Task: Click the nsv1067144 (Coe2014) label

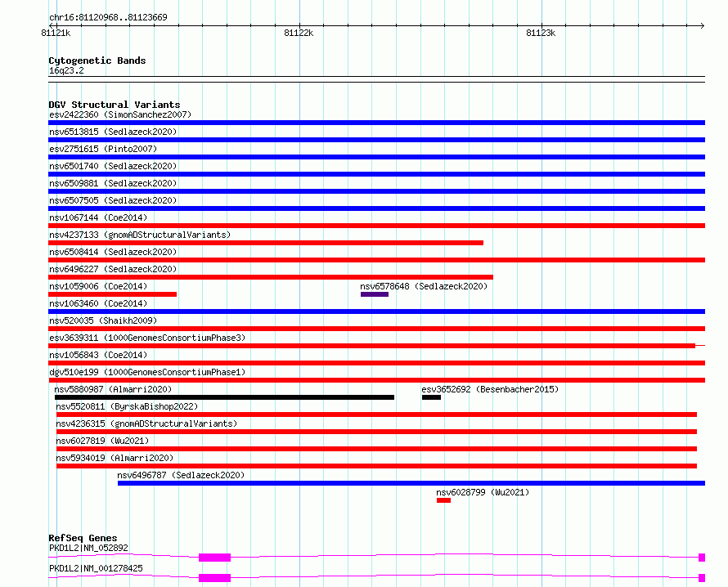Action: tap(98, 217)
